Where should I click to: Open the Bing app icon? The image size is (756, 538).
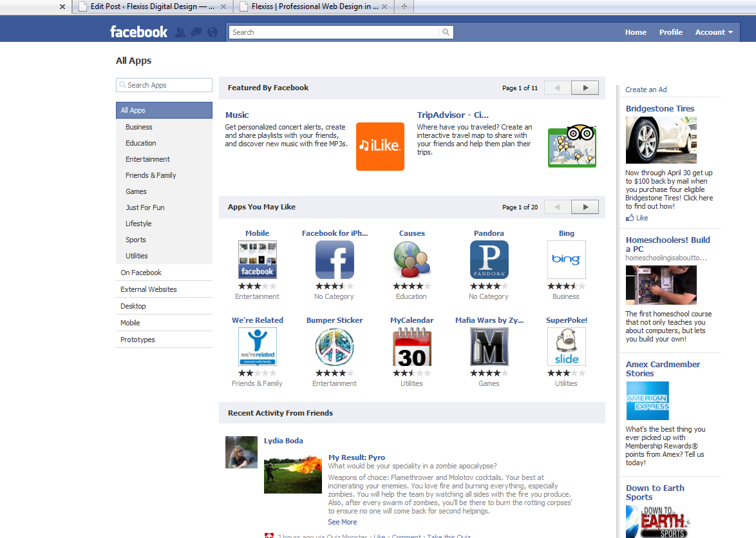(x=567, y=260)
